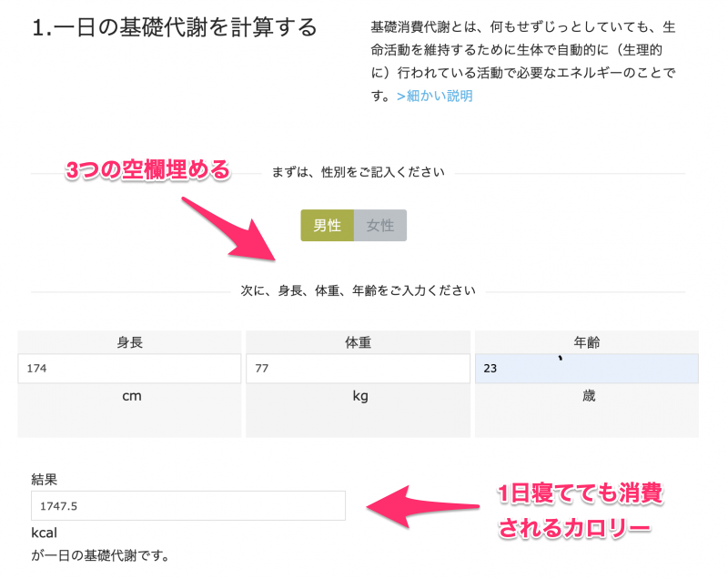Open the 細かい説明 link

(435, 96)
